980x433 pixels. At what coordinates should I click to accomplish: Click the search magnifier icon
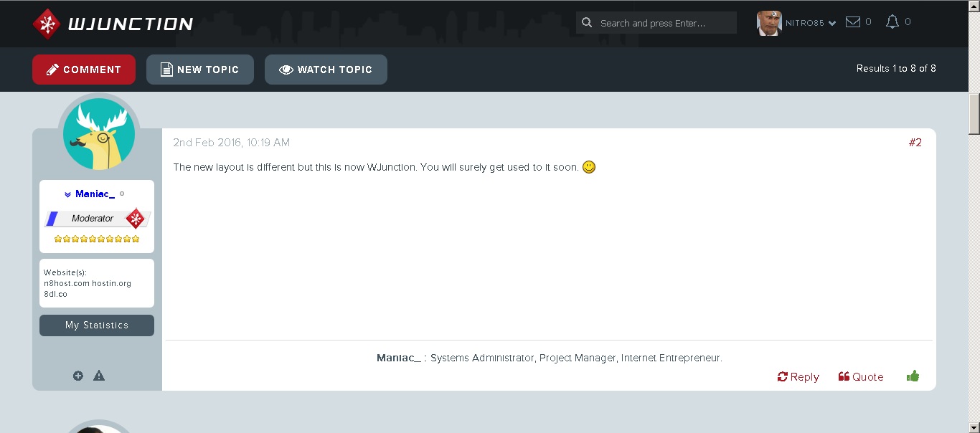[x=587, y=23]
